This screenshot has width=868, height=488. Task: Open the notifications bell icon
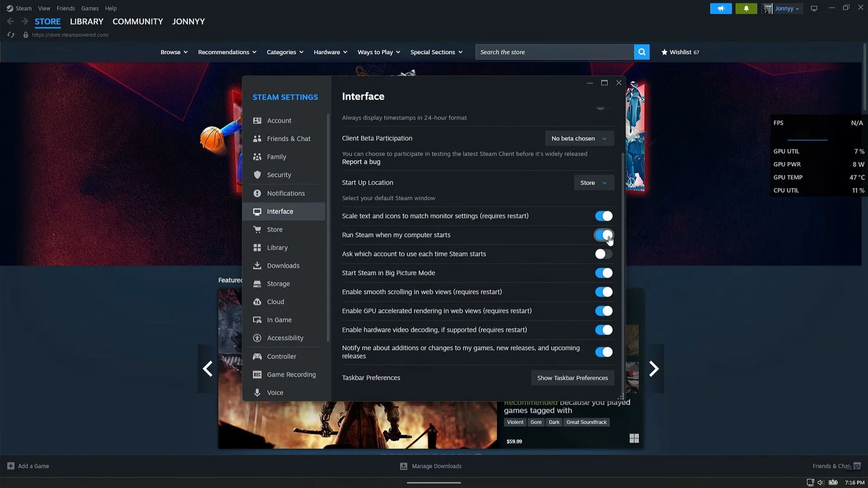point(746,9)
